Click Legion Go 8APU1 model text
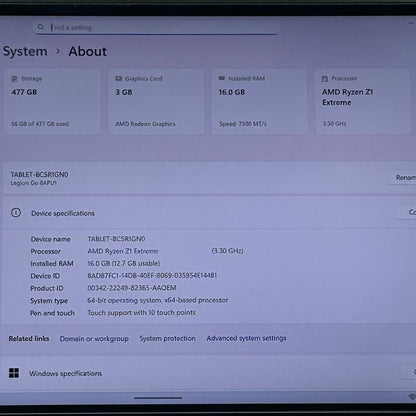The height and width of the screenshot is (416, 416). pyautogui.click(x=33, y=183)
